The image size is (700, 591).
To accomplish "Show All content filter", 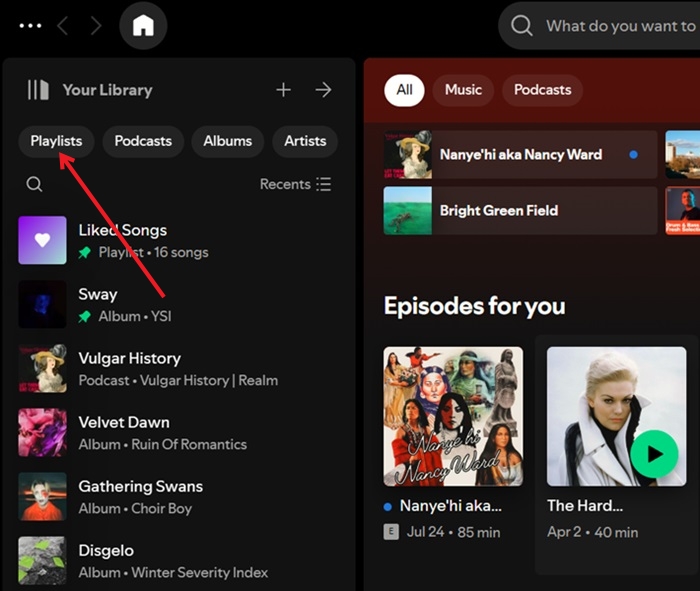I will coord(404,90).
